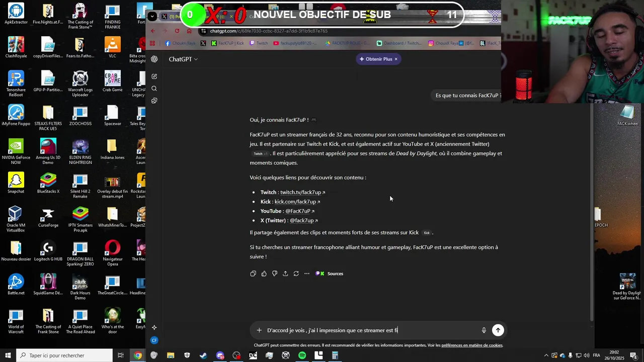Click the Kick source chip
The width and height of the screenshot is (644, 362).
[x=427, y=233]
